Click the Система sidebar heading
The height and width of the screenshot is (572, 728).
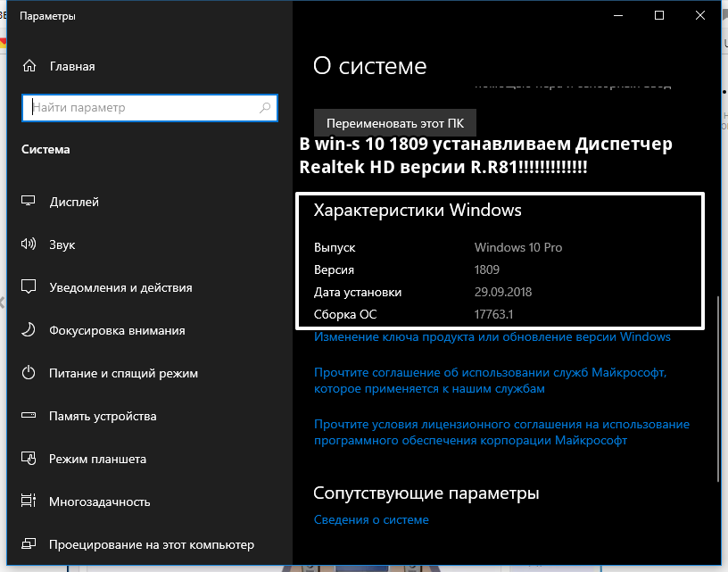pos(45,150)
